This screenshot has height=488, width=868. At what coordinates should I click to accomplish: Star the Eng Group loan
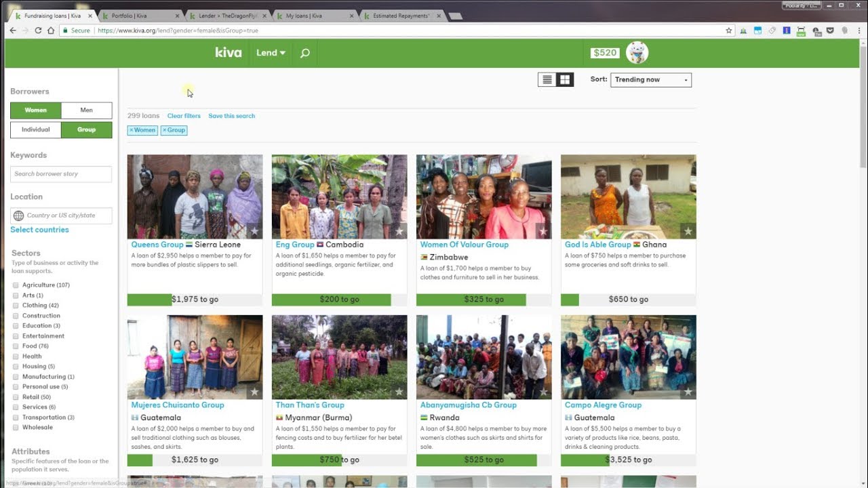399,231
